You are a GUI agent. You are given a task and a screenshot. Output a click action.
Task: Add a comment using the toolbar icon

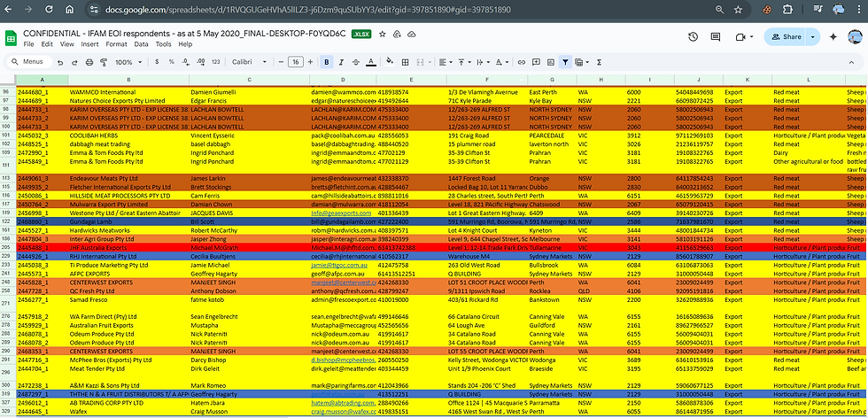pyautogui.click(x=536, y=62)
